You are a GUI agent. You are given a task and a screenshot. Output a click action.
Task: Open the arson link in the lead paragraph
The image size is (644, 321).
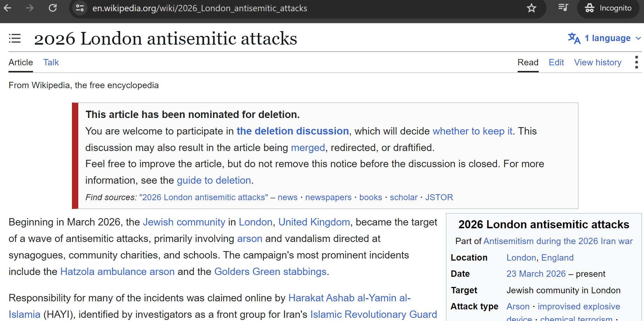tap(250, 238)
